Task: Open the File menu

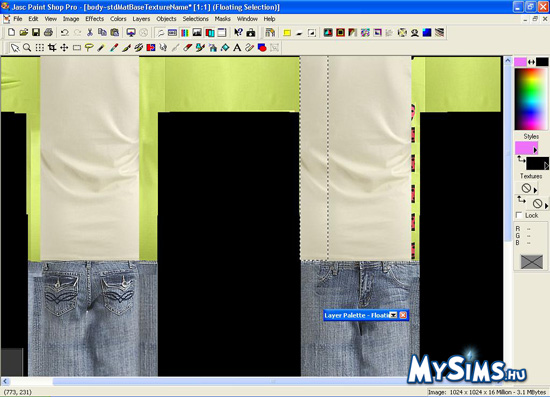Action: (x=18, y=19)
